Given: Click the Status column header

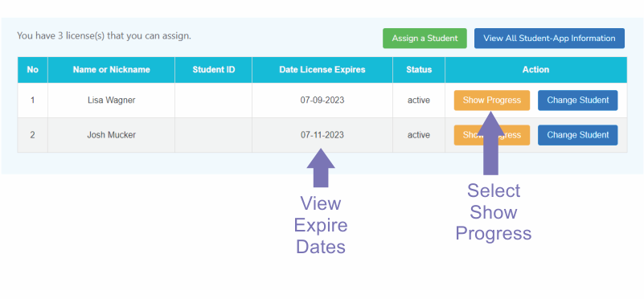Looking at the screenshot, I should 419,70.
